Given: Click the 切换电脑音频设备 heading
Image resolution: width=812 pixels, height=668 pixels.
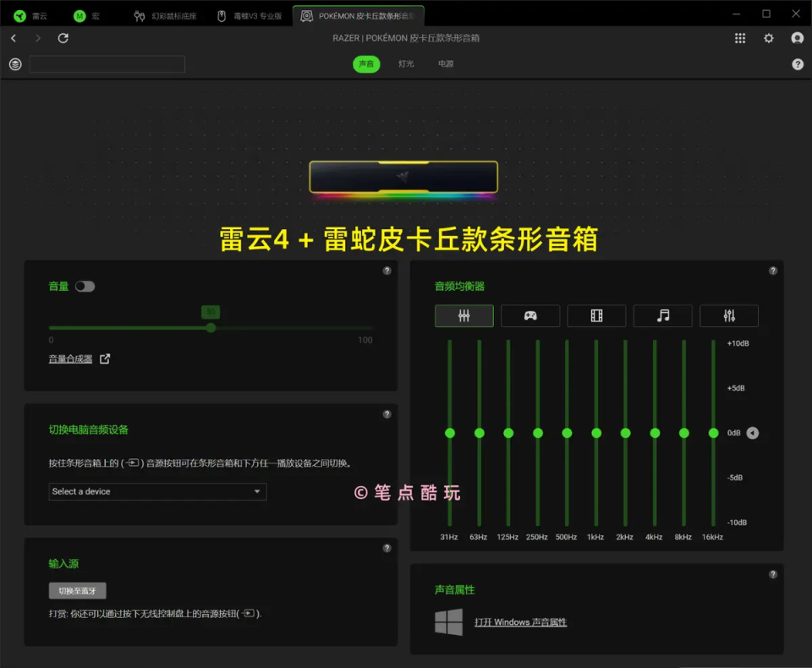Looking at the screenshot, I should (89, 430).
